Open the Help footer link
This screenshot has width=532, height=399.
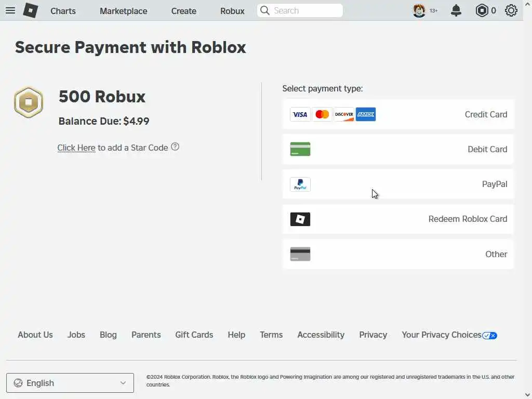[236, 335]
